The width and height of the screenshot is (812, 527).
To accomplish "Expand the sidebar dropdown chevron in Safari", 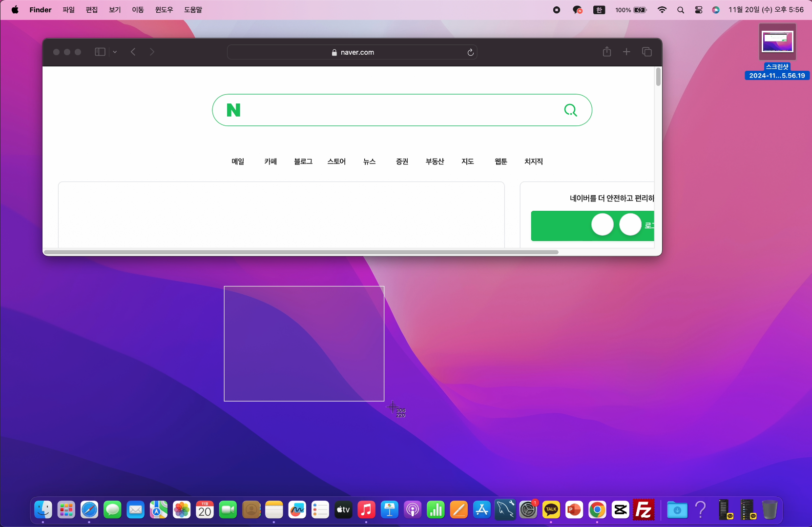I will tap(115, 52).
